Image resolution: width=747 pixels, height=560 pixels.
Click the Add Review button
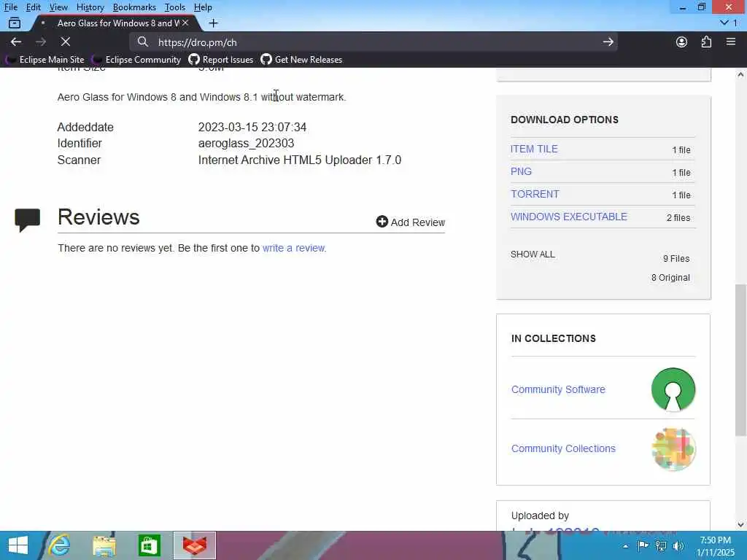410,222
